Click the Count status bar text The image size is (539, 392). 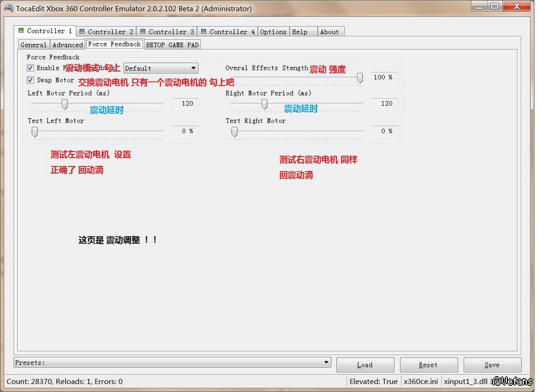pyautogui.click(x=65, y=381)
